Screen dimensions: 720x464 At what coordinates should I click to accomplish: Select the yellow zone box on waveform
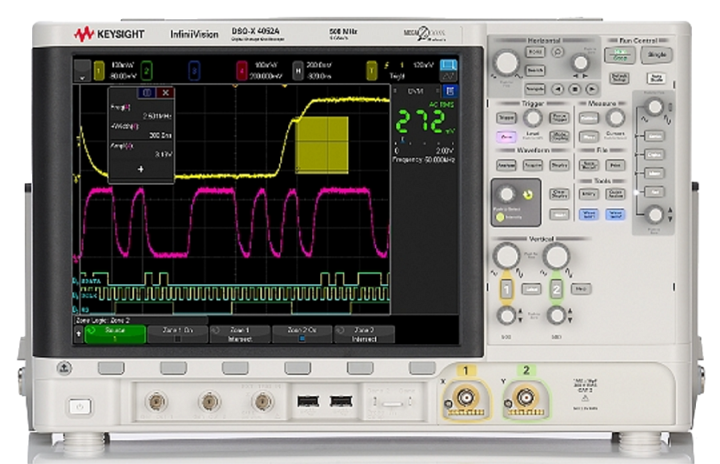[x=322, y=145]
